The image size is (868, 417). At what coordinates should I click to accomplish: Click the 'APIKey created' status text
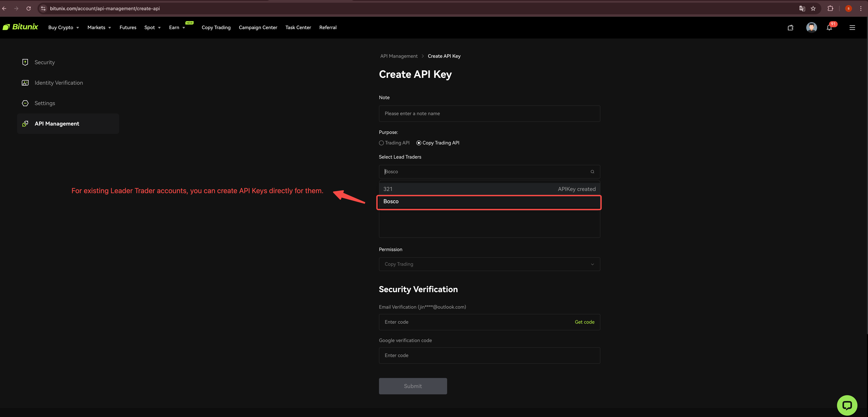pos(577,189)
